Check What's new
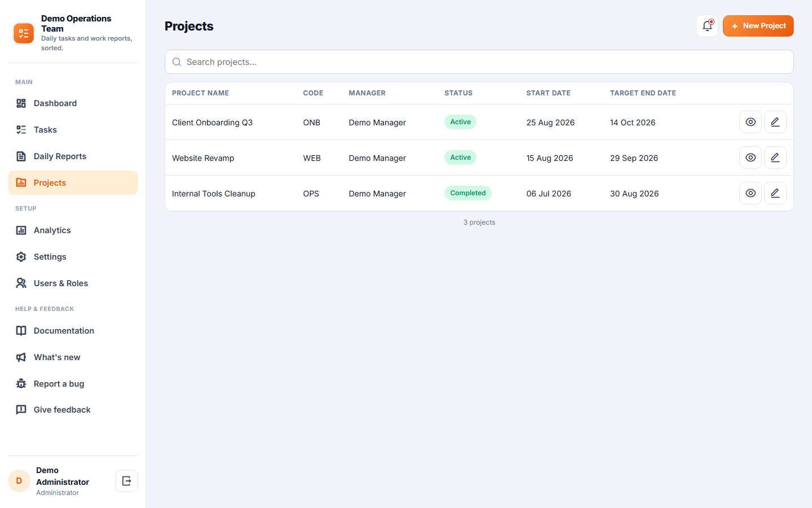This screenshot has height=508, width=812. tap(73, 357)
